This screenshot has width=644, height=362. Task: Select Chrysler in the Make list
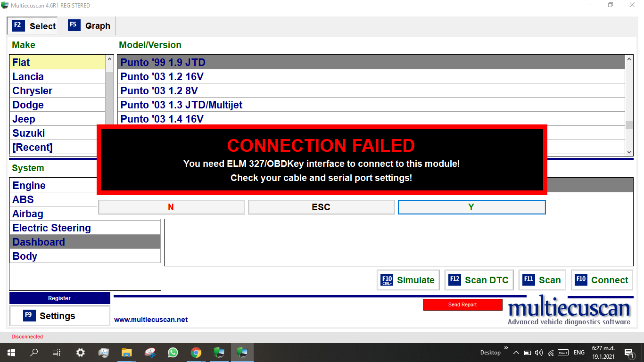pyautogui.click(x=58, y=90)
